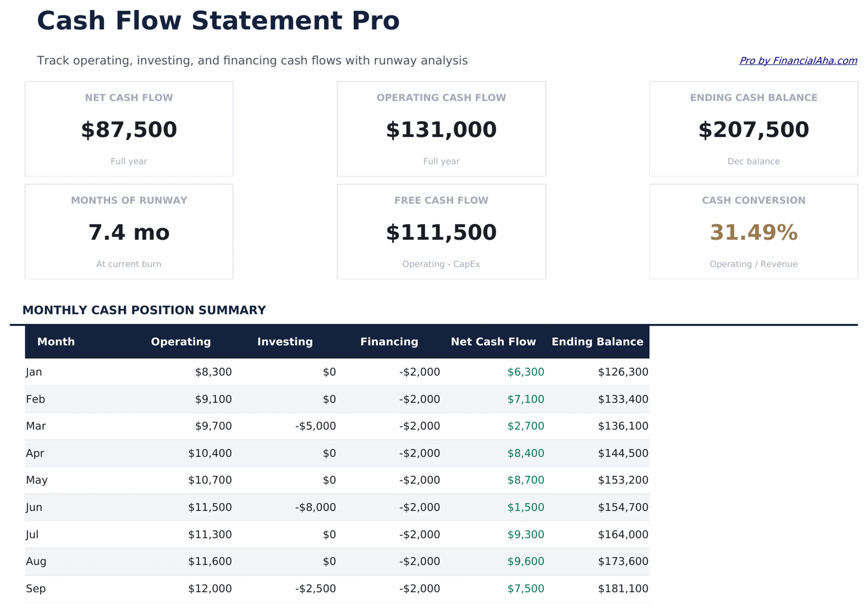Click the Ending Cash Balance card
The image size is (868, 612).
753,128
